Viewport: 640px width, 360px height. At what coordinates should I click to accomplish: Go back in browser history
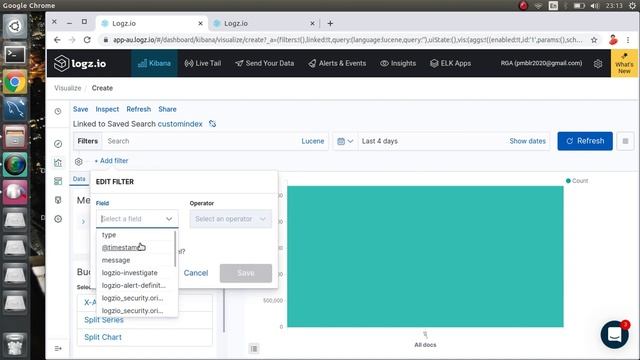pyautogui.click(x=57, y=40)
